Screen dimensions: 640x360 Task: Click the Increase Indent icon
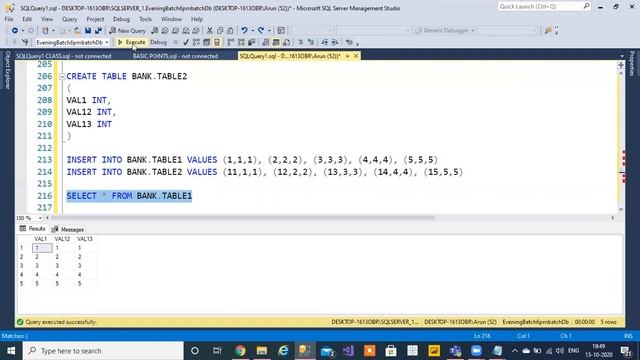[335, 42]
